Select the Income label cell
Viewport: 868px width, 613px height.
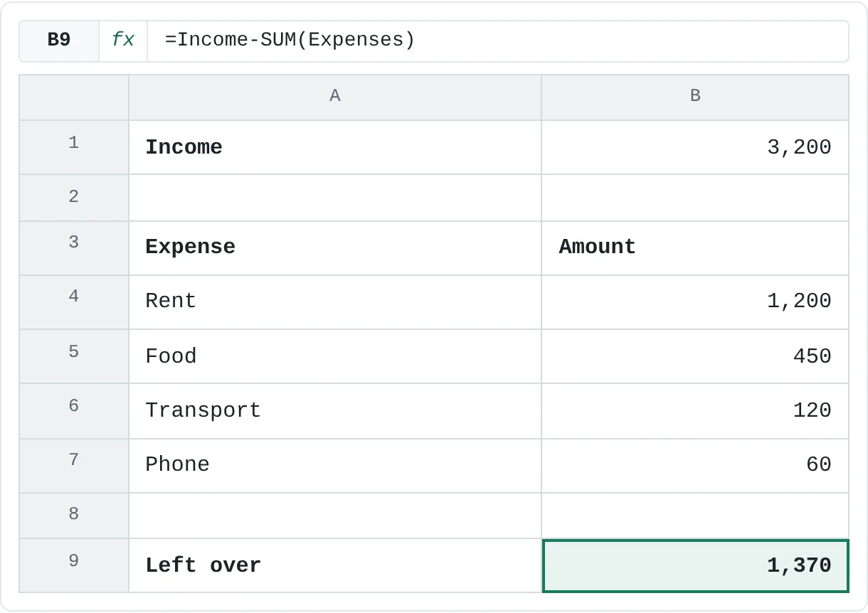[x=335, y=147]
